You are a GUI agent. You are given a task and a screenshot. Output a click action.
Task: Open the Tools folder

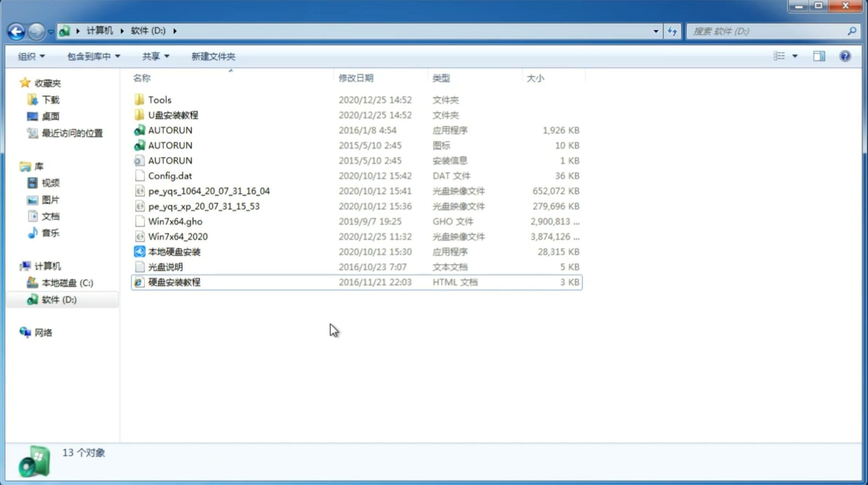tap(159, 99)
